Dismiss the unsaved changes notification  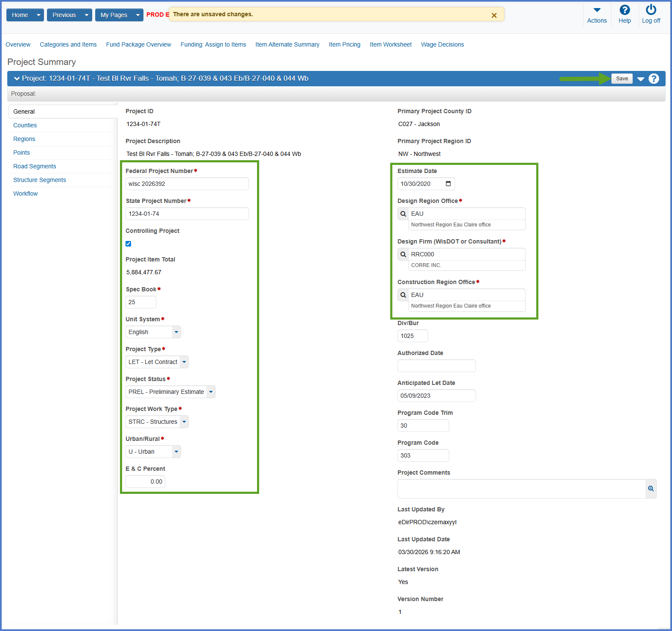pos(494,15)
